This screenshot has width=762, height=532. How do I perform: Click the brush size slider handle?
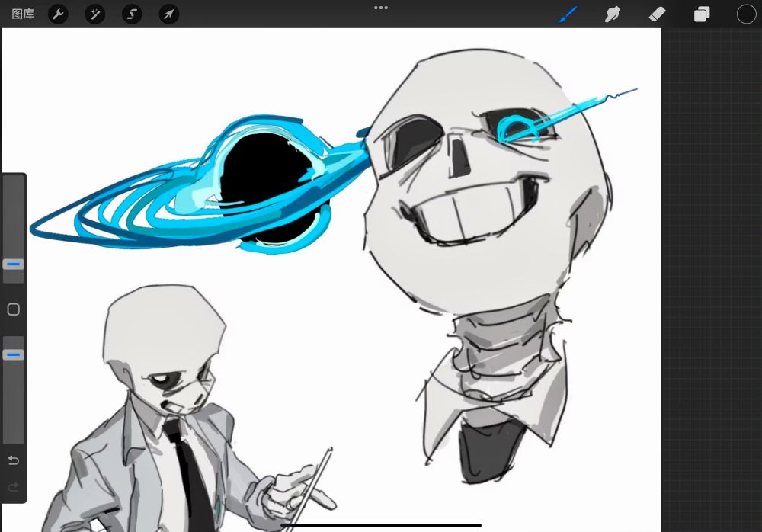pyautogui.click(x=14, y=264)
